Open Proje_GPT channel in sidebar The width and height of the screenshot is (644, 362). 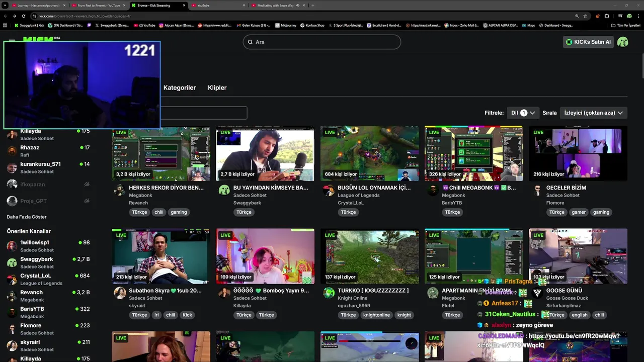(x=48, y=201)
